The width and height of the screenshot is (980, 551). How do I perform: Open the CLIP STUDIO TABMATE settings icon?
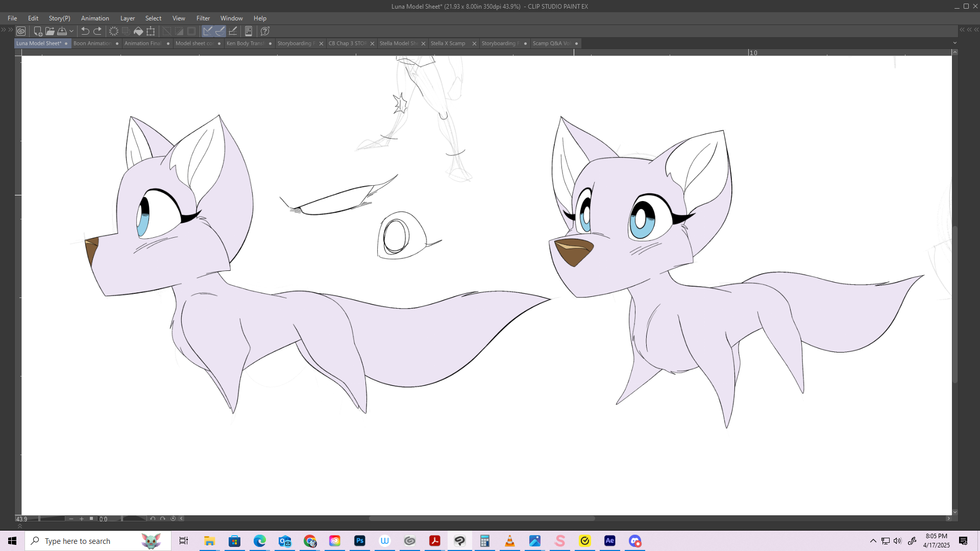tap(249, 31)
